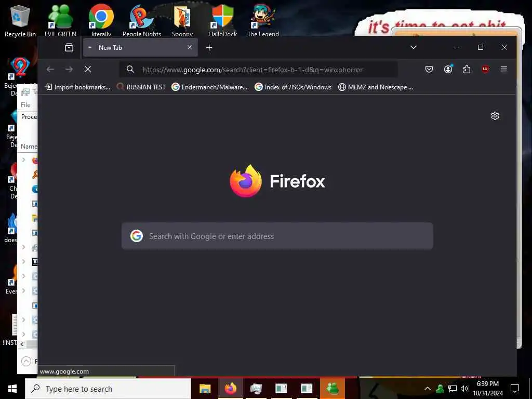Open the list all tabs dropdown
The width and height of the screenshot is (532, 399).
413,47
